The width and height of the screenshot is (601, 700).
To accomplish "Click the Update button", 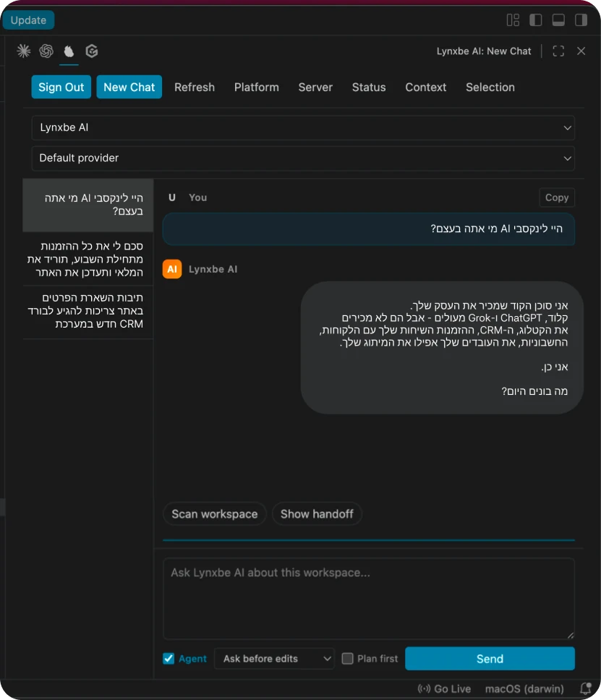I will (x=28, y=20).
